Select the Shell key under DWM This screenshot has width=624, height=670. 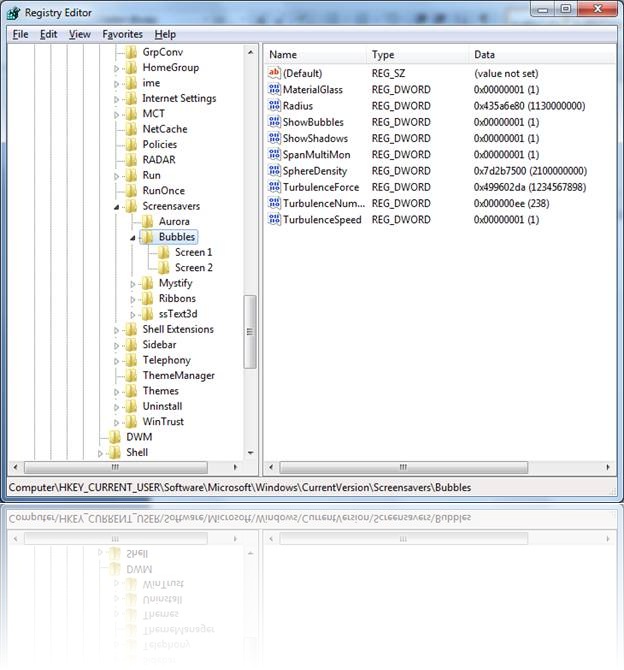point(137,452)
